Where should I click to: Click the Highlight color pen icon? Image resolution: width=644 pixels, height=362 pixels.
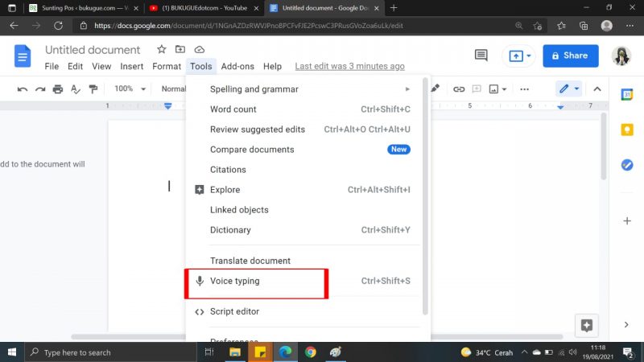(436, 88)
